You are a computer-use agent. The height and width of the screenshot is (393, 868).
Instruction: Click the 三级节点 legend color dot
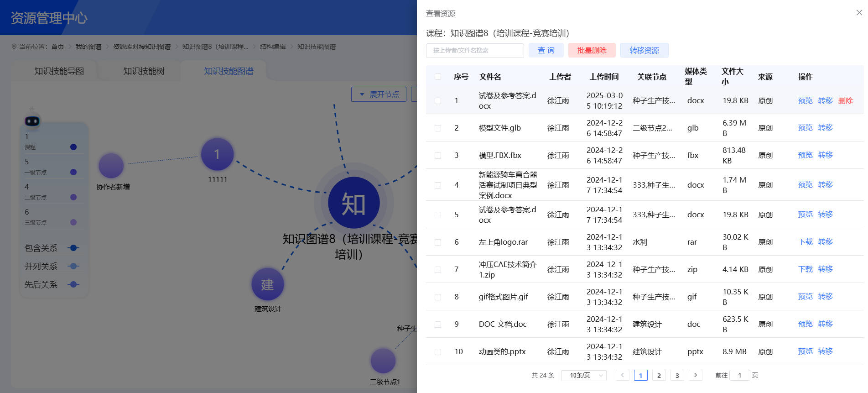coord(73,222)
